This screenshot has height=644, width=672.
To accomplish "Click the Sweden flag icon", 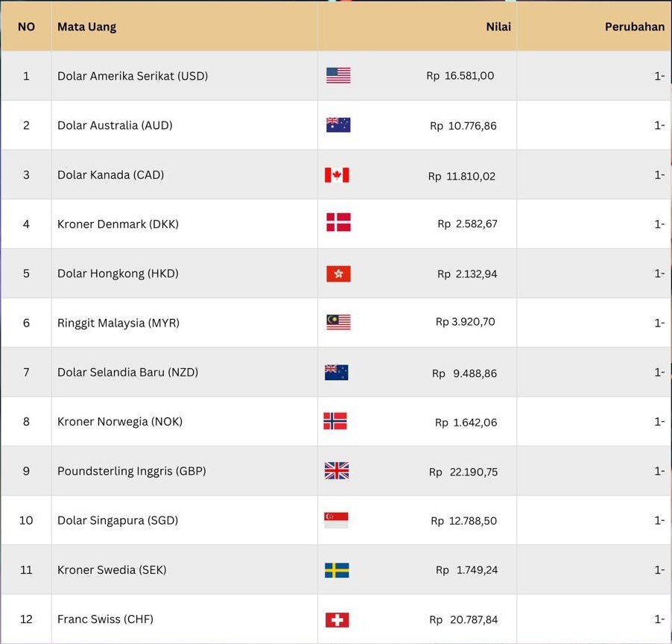I will (337, 570).
